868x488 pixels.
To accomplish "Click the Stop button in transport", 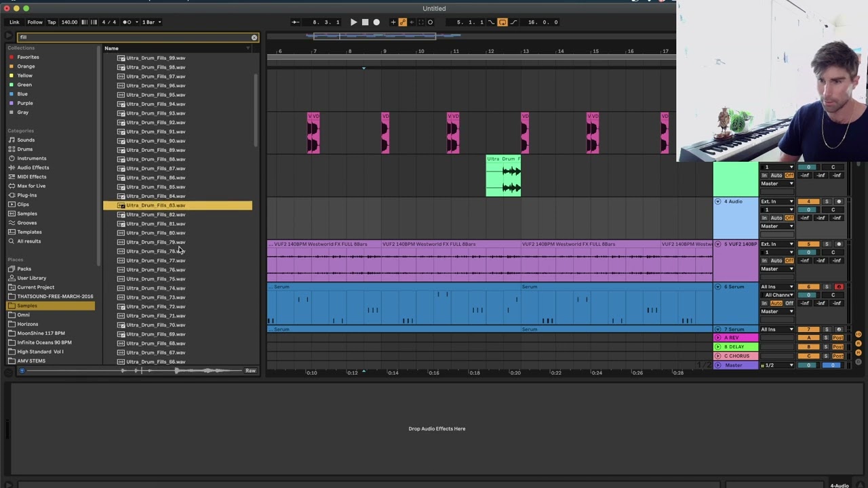I will click(365, 22).
